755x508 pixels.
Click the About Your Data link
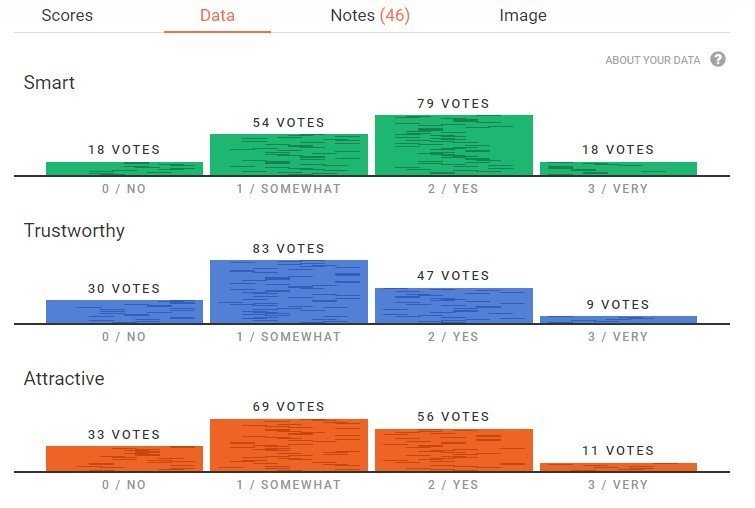pos(652,61)
